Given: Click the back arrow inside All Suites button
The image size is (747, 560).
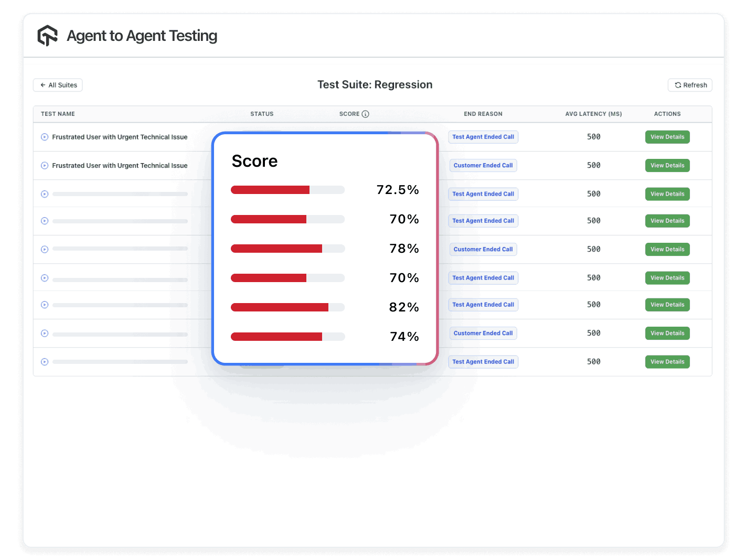Looking at the screenshot, I should pos(44,85).
